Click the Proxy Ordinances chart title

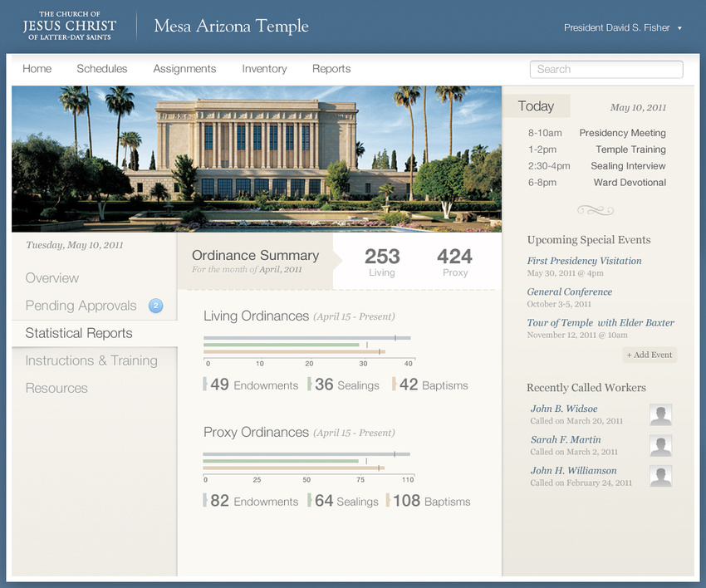coord(256,432)
